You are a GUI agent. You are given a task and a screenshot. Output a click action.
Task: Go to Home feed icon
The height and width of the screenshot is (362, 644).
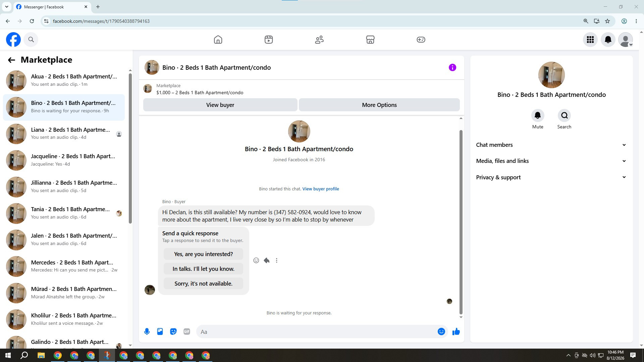[x=218, y=40]
